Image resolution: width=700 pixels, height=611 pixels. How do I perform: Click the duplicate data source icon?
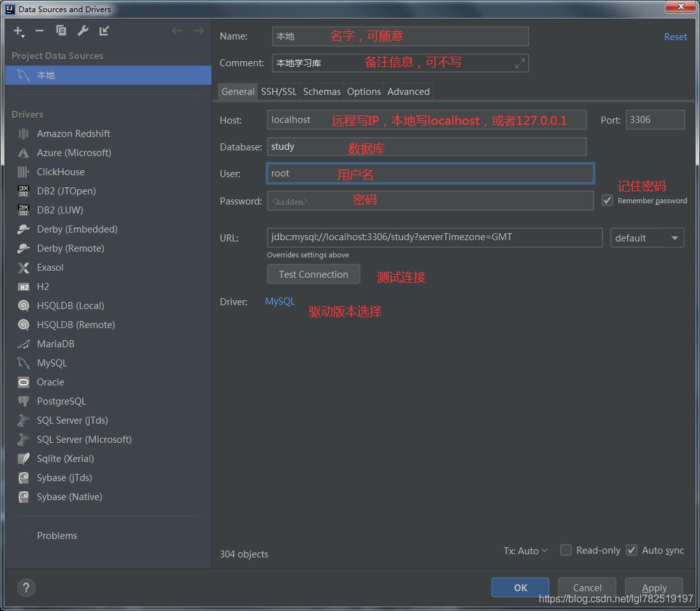click(x=61, y=31)
